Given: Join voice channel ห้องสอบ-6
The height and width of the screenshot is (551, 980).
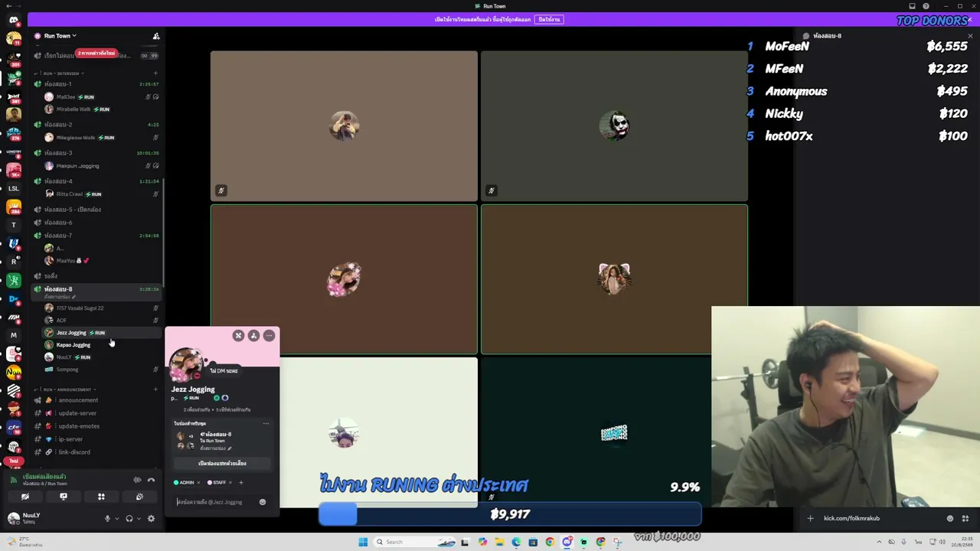Looking at the screenshot, I should [96, 223].
